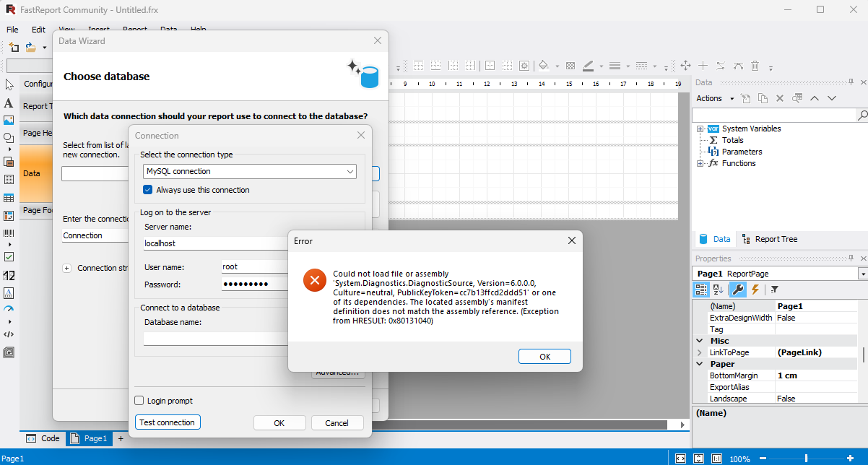Dismiss the error with OK button
This screenshot has width=868, height=465.
[x=544, y=357]
